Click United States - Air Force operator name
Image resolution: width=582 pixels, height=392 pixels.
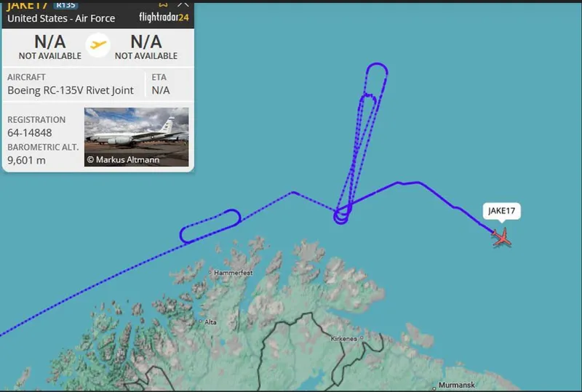point(61,18)
